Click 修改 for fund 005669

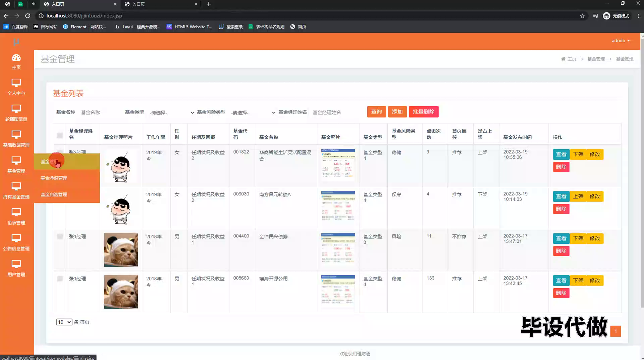(x=595, y=280)
